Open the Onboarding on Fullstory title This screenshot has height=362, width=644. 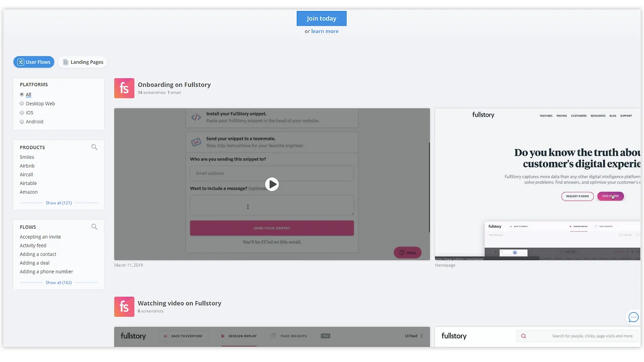pos(174,85)
